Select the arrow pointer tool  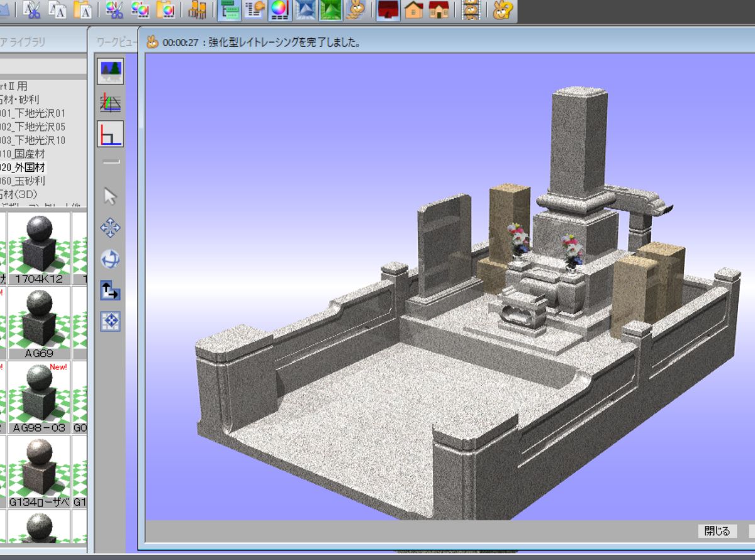click(x=110, y=196)
